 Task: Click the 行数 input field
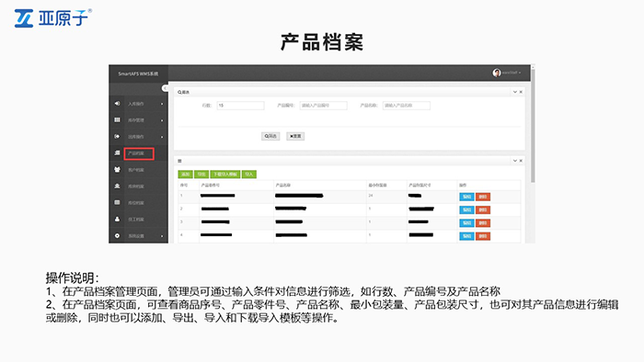[x=240, y=106]
